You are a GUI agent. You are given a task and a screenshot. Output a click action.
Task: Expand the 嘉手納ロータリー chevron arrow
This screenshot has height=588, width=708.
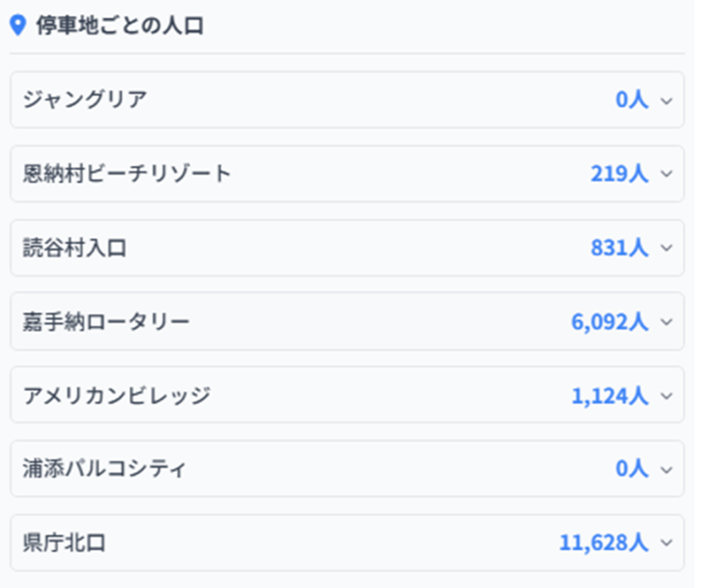pos(667,322)
